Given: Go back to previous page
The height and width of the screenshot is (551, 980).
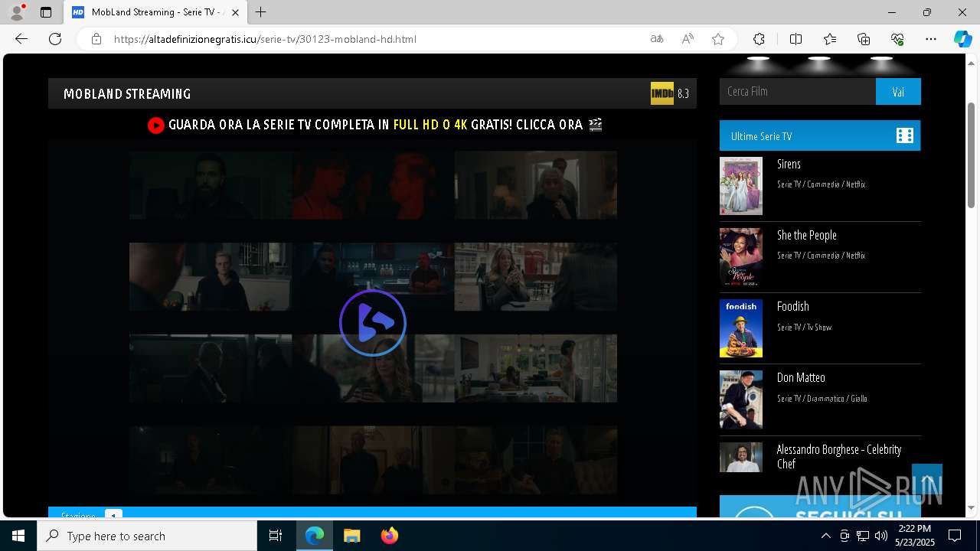Looking at the screenshot, I should tap(21, 39).
